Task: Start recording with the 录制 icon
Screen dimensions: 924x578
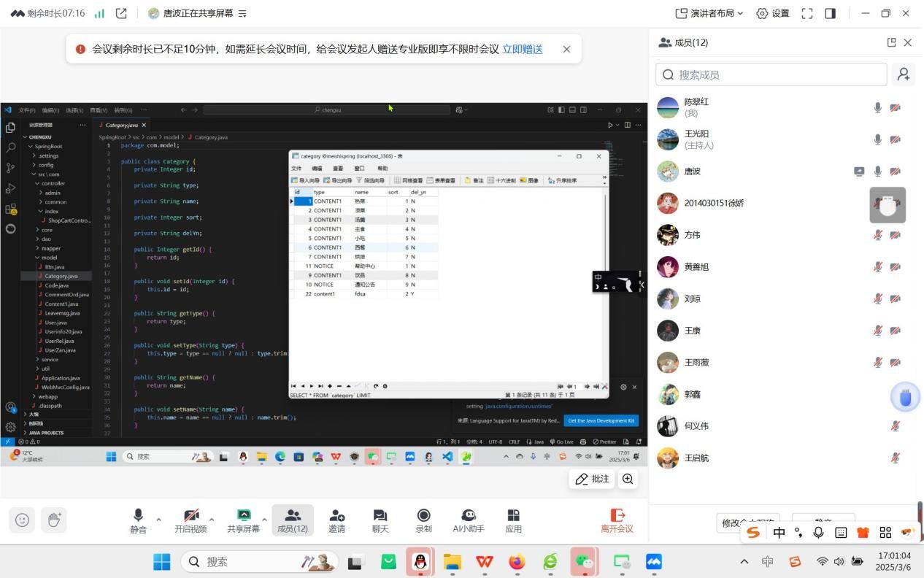Action: pos(423,520)
